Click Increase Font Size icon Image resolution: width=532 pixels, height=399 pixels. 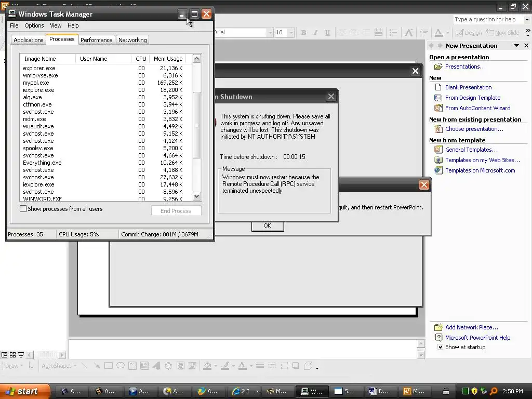pyautogui.click(x=409, y=33)
